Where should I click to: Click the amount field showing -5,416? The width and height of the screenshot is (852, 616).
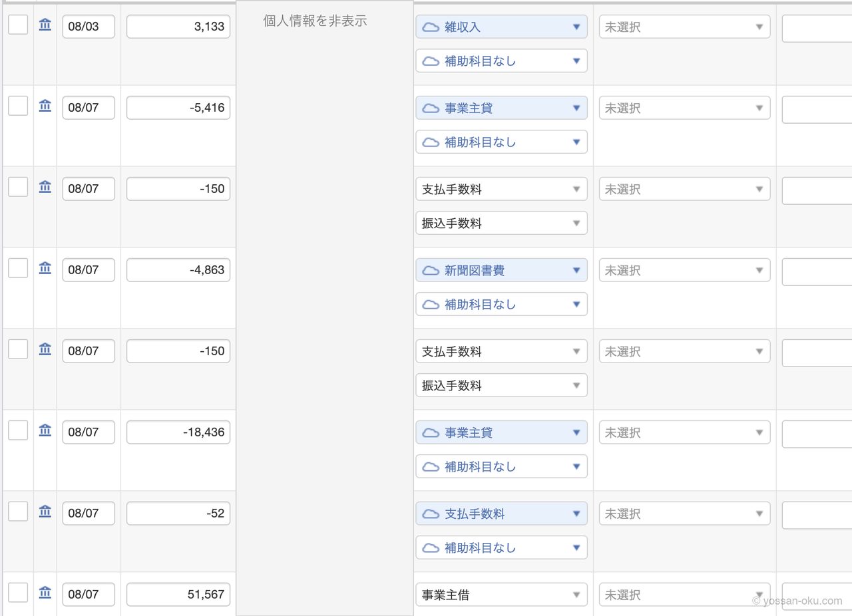coord(178,108)
